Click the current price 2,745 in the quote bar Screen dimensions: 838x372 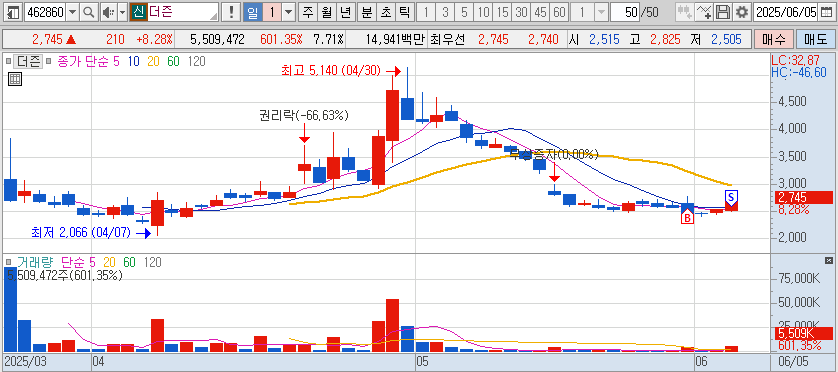(x=48, y=39)
